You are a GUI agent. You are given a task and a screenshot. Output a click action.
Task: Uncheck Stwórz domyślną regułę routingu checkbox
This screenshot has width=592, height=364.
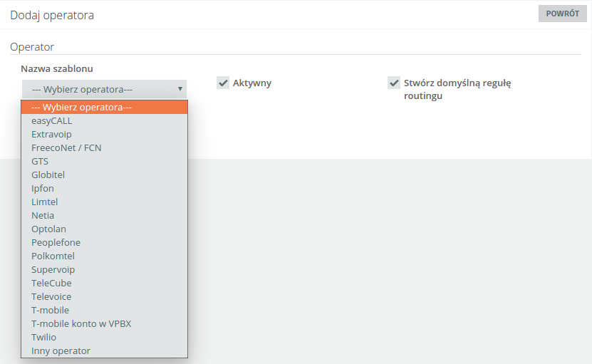click(394, 83)
